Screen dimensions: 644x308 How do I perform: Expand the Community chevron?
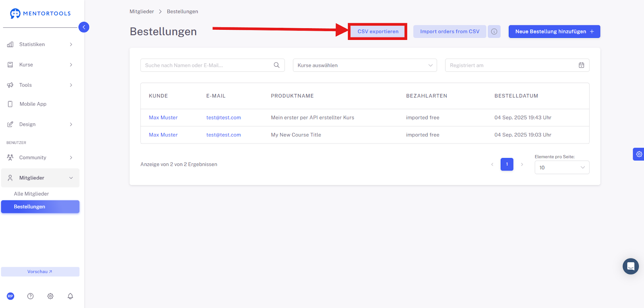[x=71, y=158]
